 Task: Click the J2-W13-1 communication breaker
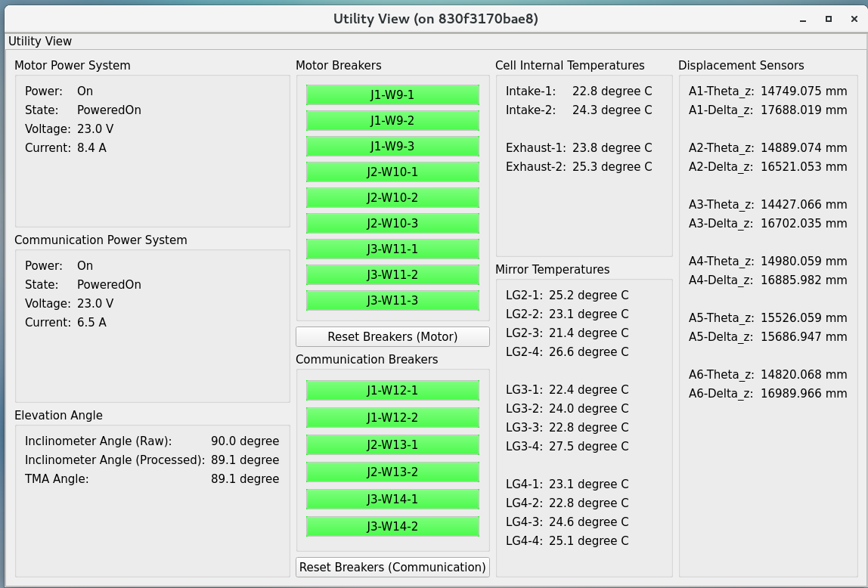392,445
